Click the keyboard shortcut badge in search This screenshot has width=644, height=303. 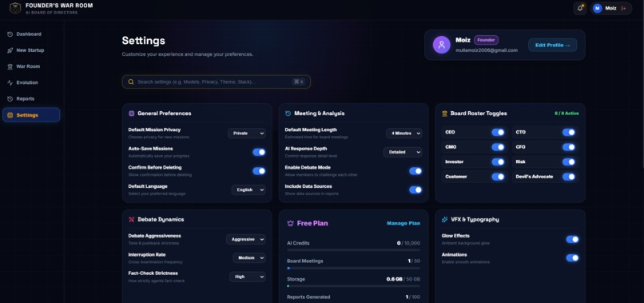coord(299,82)
